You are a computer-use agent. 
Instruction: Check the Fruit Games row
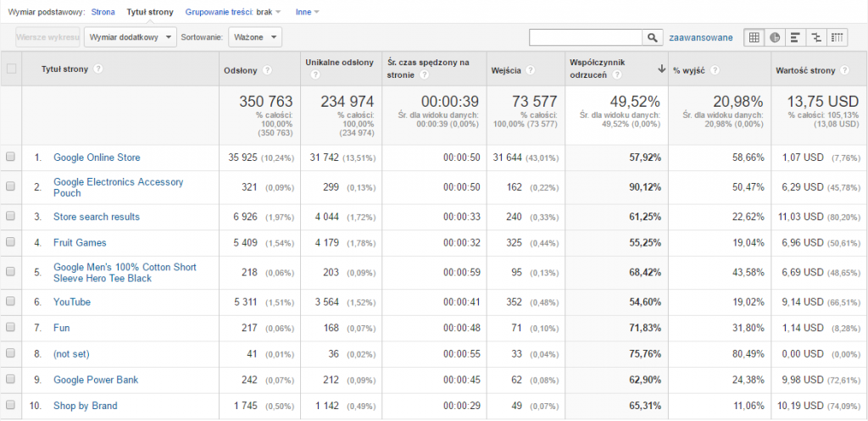pos(10,242)
